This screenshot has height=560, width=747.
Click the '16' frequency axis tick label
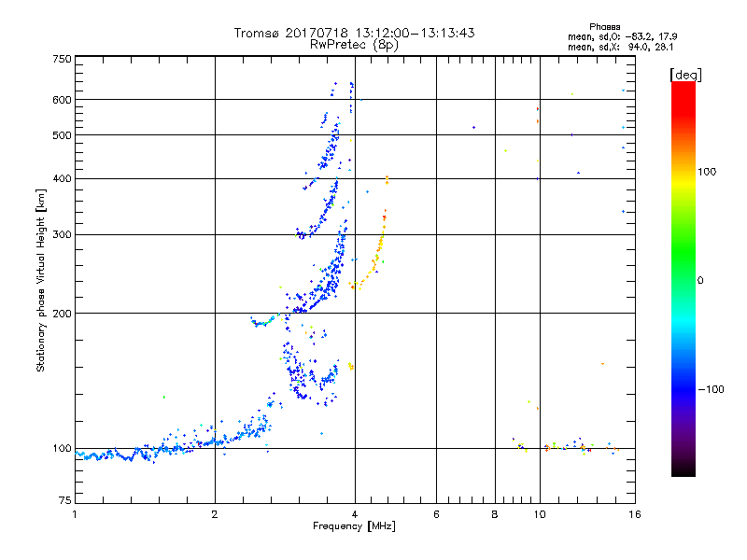pyautogui.click(x=635, y=514)
